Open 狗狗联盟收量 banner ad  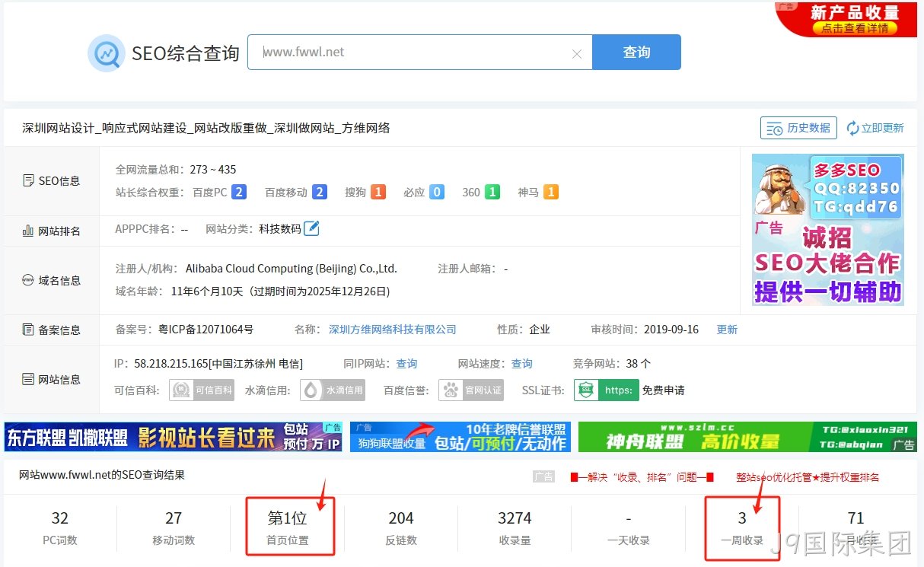[460, 437]
